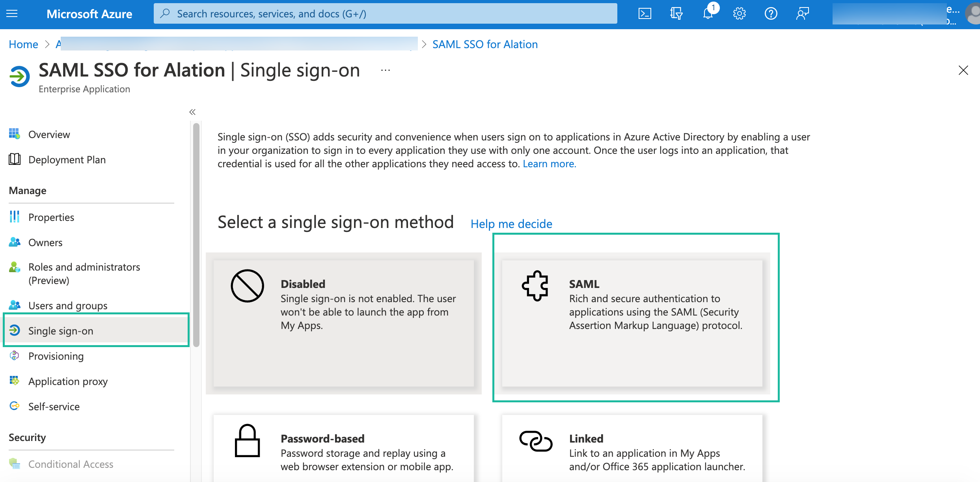Click the Properties bars icon
The image size is (980, 482).
coord(15,217)
